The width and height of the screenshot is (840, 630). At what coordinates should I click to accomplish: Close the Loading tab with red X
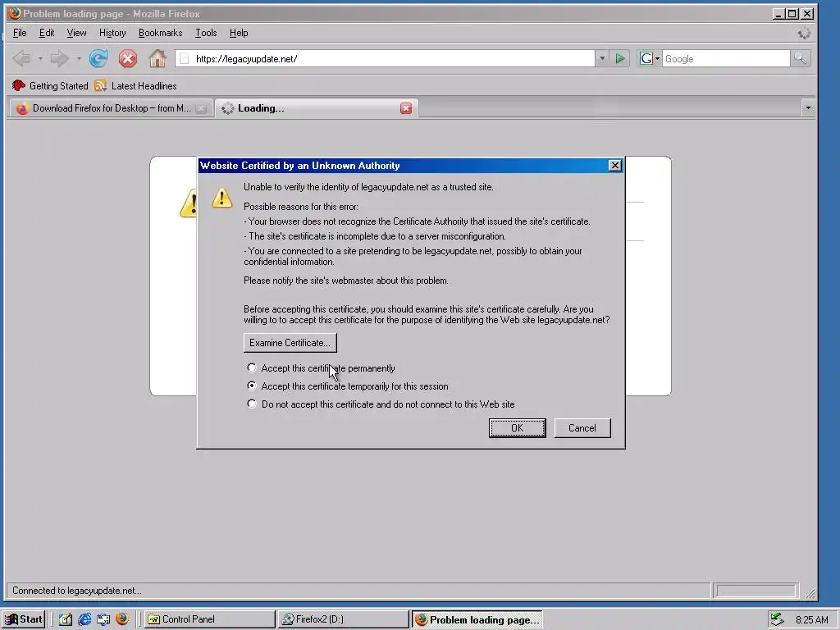tap(406, 108)
